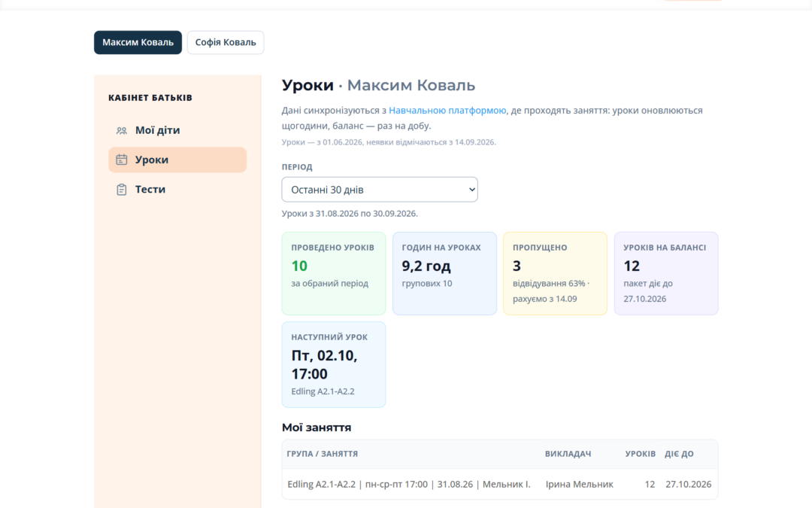Click the Пропущено card

555,273
